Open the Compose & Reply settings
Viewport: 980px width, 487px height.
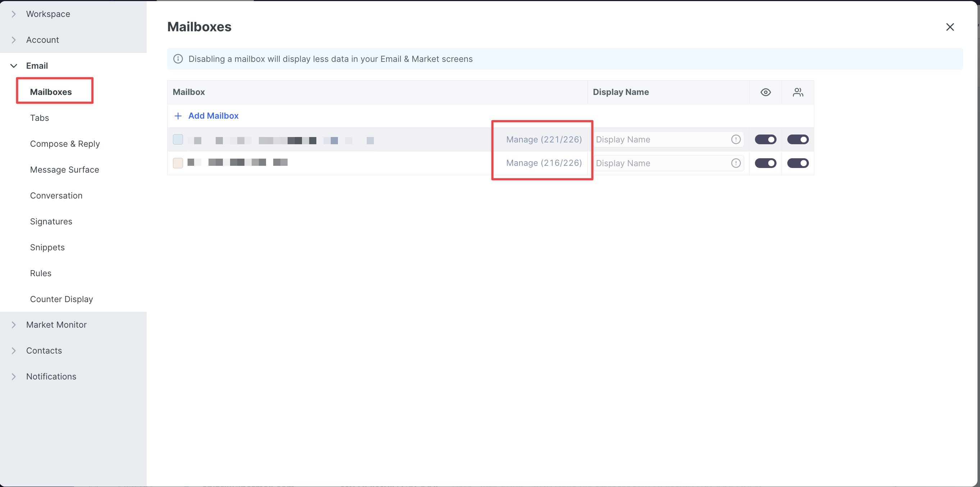pos(65,144)
